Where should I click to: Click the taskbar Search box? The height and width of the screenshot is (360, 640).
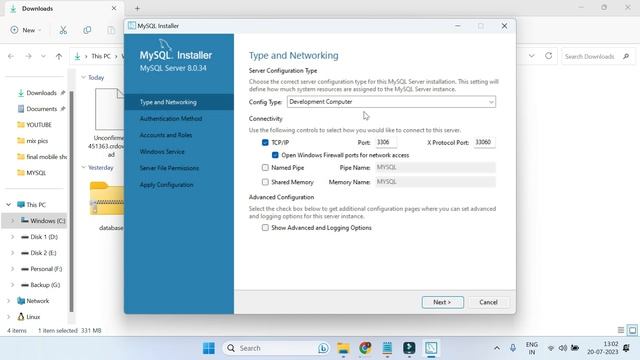click(276, 348)
